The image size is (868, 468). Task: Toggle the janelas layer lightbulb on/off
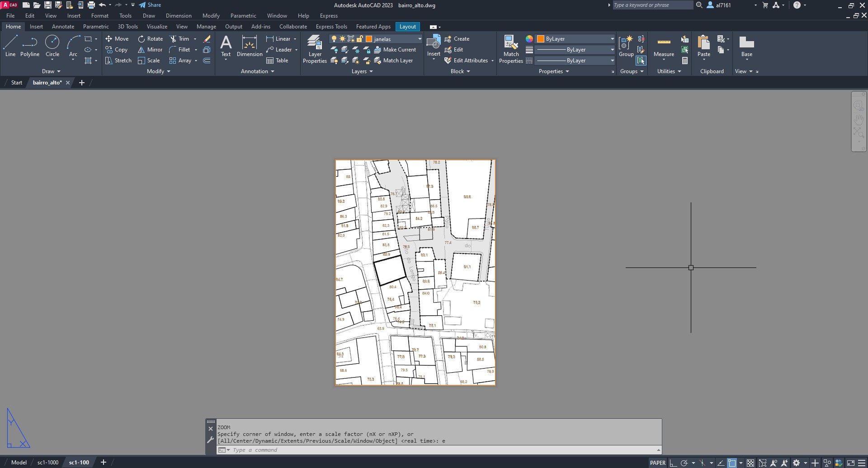click(x=334, y=39)
